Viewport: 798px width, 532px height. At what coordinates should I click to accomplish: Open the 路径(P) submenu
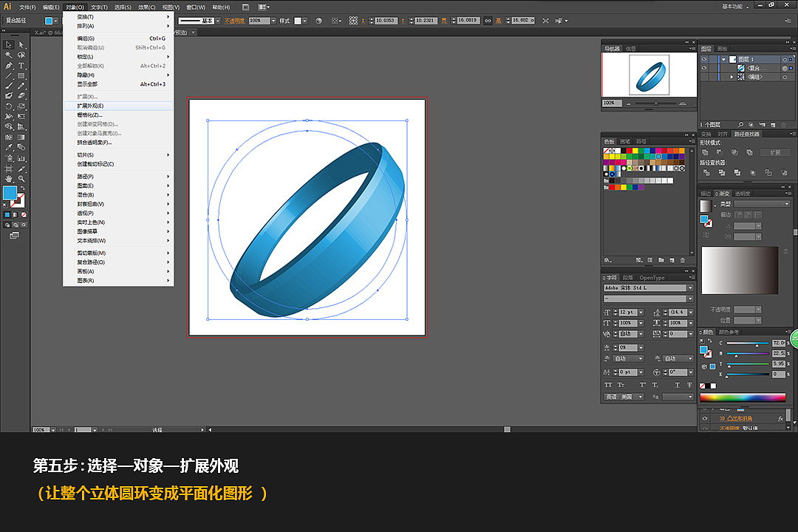coord(118,177)
